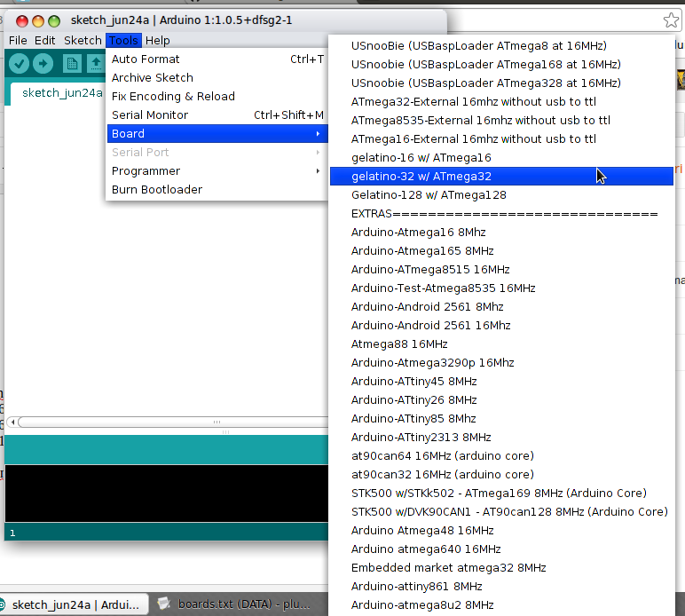685x616 pixels.
Task: Choose Arduino-Android 2561 8Mhz board
Action: pos(501,307)
